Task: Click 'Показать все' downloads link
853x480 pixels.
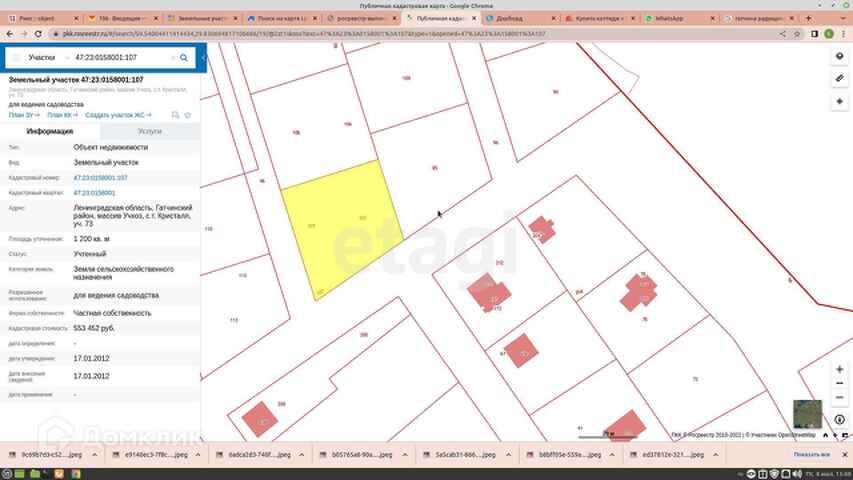Action: (x=812, y=455)
